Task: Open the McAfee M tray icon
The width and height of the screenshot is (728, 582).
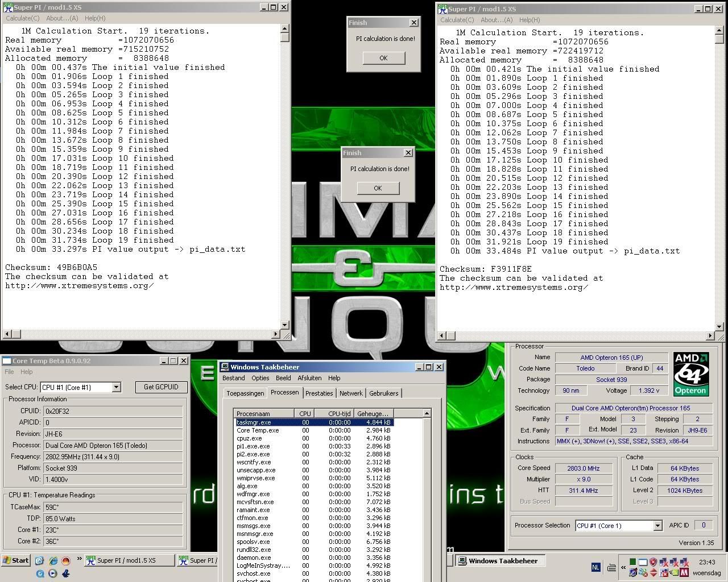Action: coord(684,572)
